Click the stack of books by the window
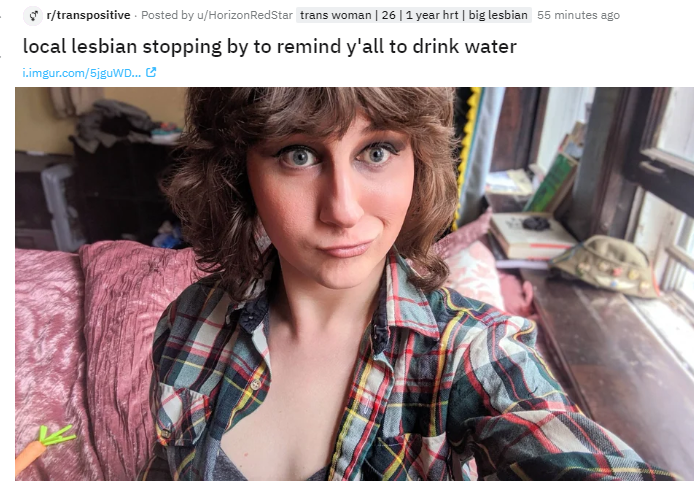This screenshot has height=487, width=694. (x=531, y=237)
